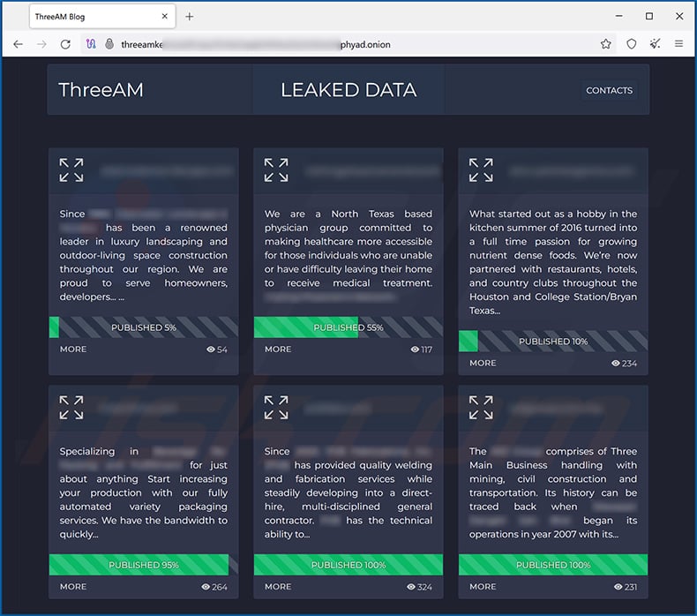Image resolution: width=697 pixels, height=616 pixels.
Task: Open the Tor circuit icon in address bar
Action: pos(91,44)
